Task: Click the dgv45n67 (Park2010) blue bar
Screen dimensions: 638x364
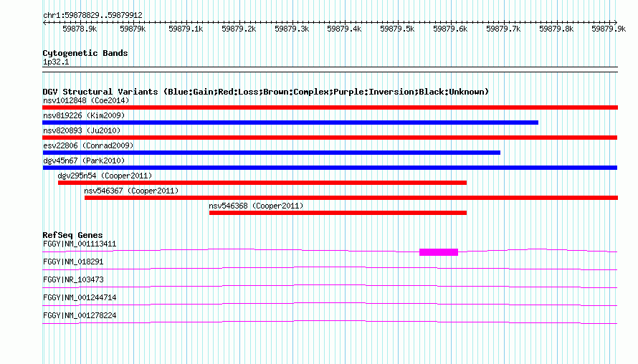Action: (330, 168)
